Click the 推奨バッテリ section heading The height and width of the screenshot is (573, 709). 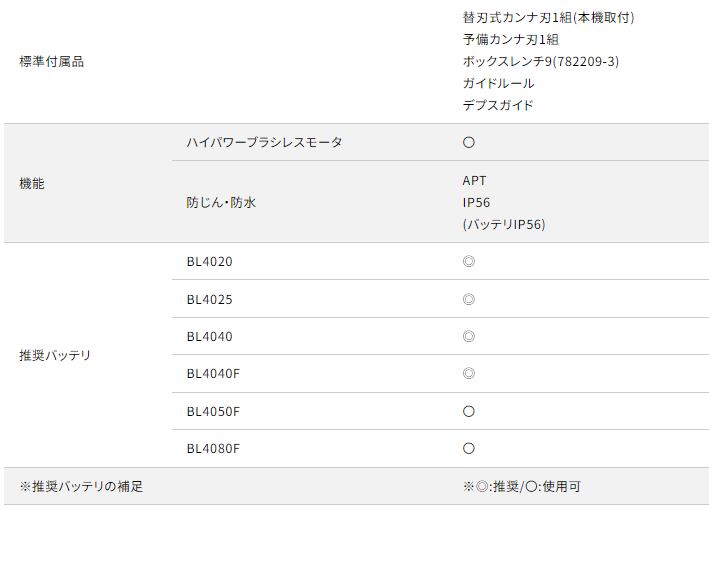pos(55,356)
